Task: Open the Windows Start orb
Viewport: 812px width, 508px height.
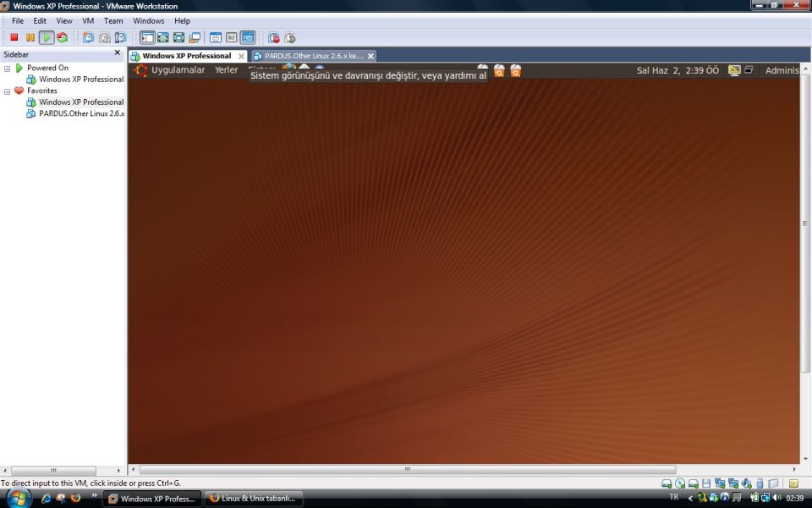Action: pos(19,498)
